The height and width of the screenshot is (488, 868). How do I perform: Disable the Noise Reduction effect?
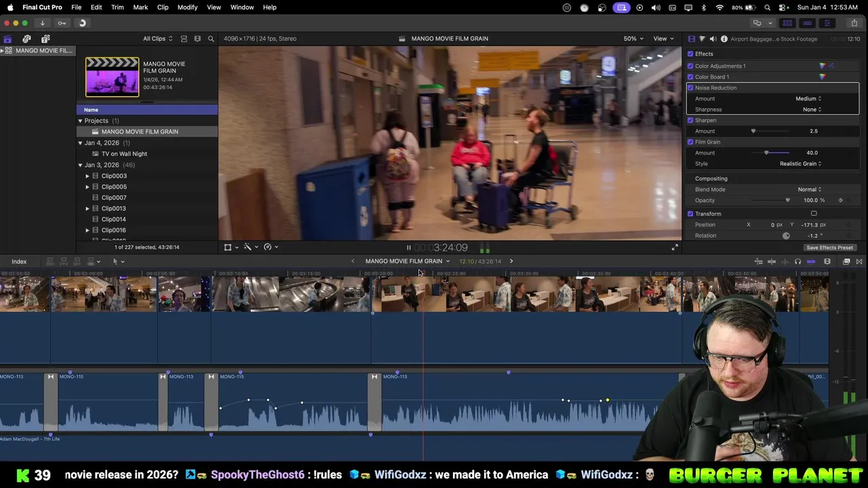point(690,87)
